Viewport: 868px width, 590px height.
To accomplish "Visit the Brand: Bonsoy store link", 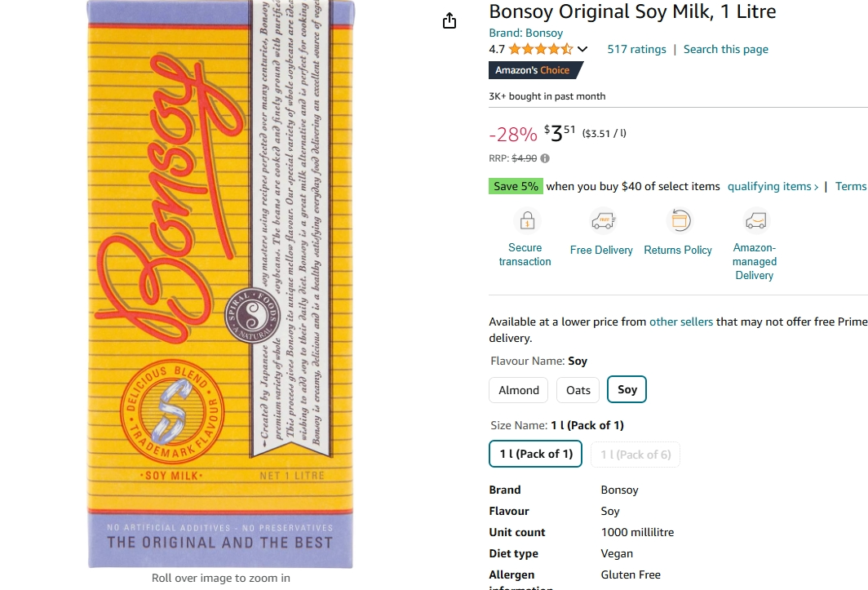I will point(526,33).
